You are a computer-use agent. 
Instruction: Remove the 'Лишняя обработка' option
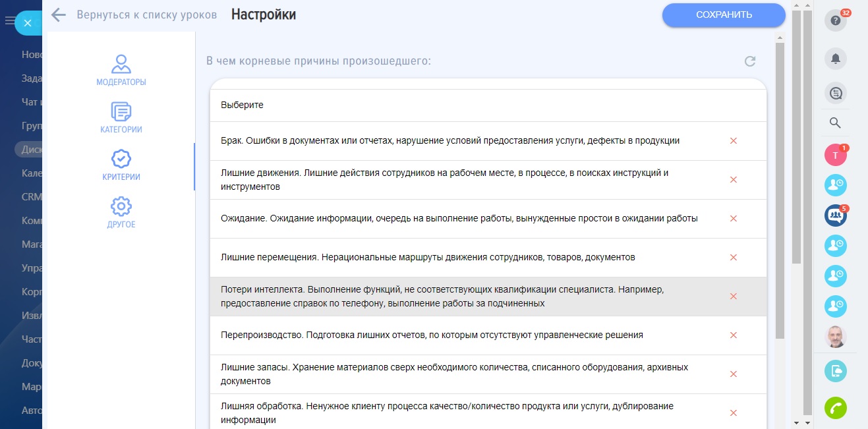coord(733,413)
